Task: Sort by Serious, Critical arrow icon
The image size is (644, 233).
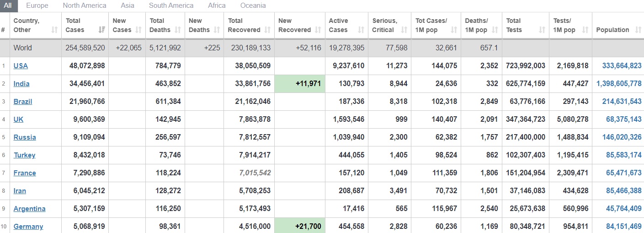Action: [404, 30]
